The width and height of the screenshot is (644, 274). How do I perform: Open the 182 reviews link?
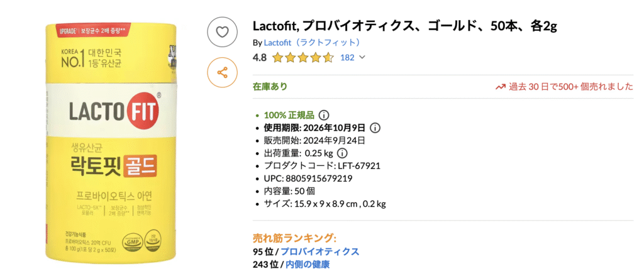click(x=347, y=58)
